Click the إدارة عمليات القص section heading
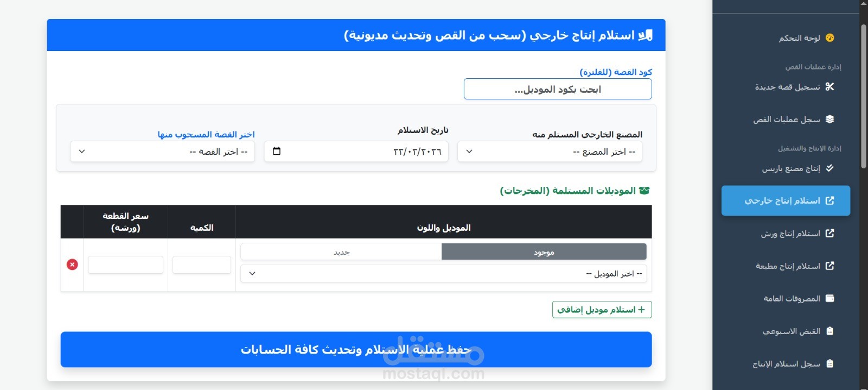Screen dimensions: 868x390 (813, 67)
